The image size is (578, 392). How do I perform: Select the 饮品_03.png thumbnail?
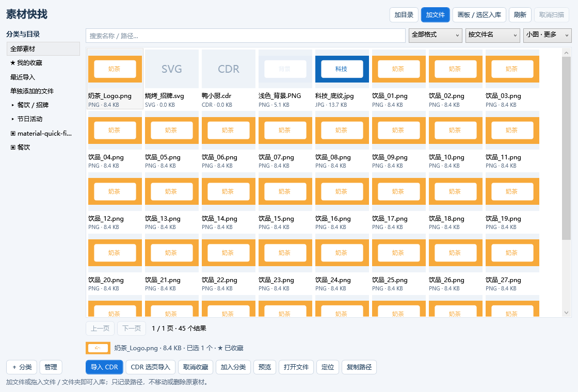coord(512,69)
